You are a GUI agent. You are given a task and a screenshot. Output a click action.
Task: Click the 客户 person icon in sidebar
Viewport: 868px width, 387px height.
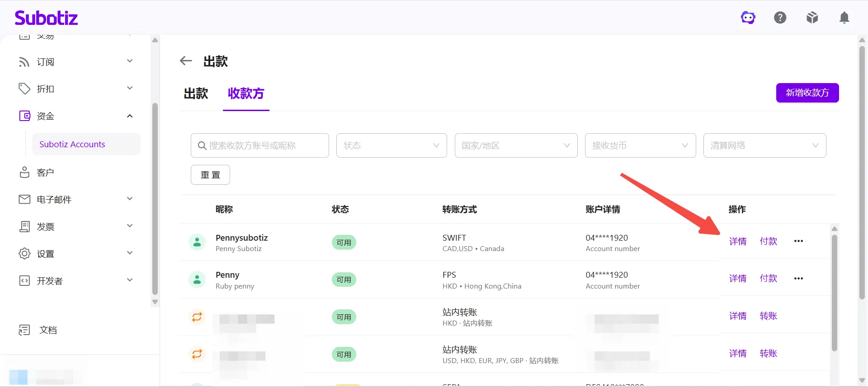24,173
